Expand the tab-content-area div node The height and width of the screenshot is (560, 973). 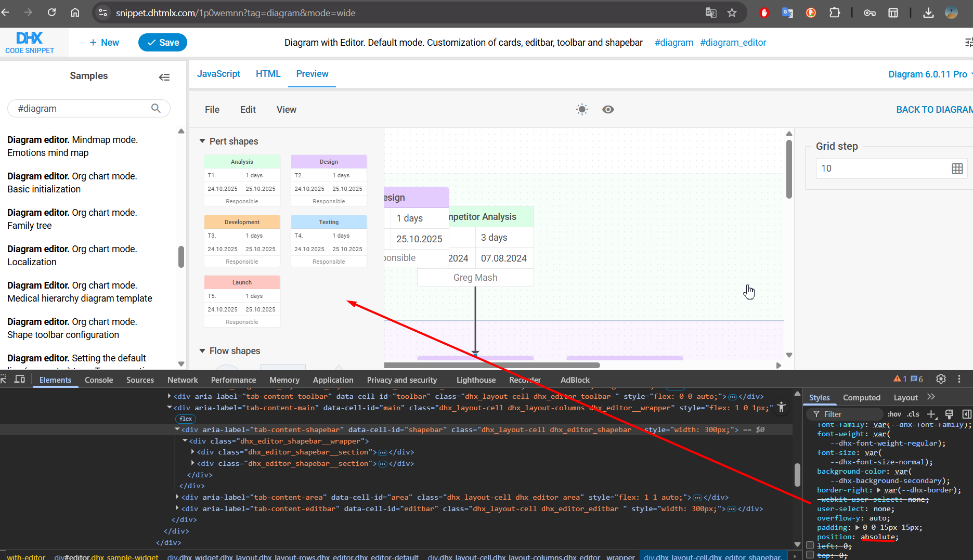177,497
